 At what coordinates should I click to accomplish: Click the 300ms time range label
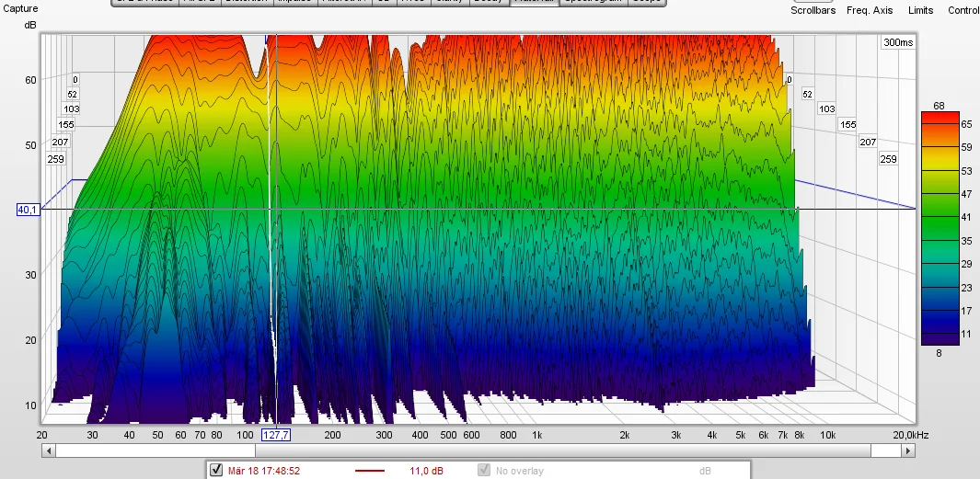[x=898, y=42]
